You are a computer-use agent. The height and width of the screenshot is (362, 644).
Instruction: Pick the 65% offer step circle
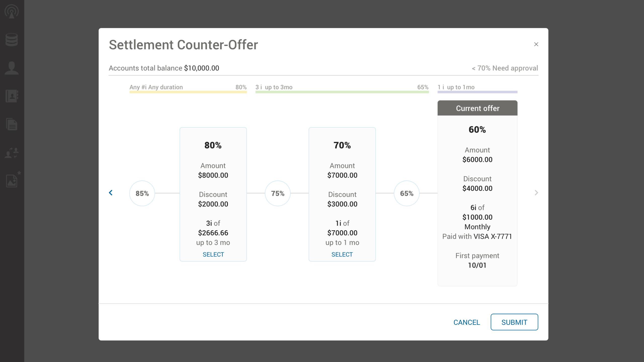(x=407, y=193)
